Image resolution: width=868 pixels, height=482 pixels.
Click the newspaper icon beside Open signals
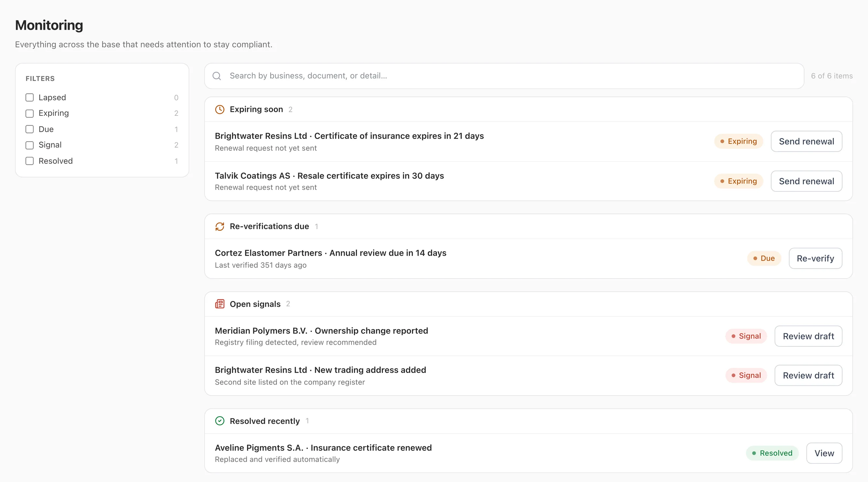[220, 304]
